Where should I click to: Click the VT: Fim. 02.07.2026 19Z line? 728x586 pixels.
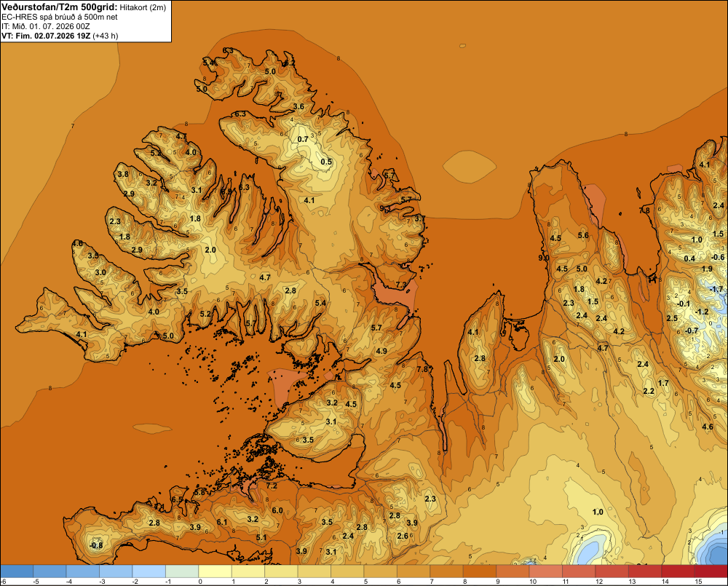point(60,36)
